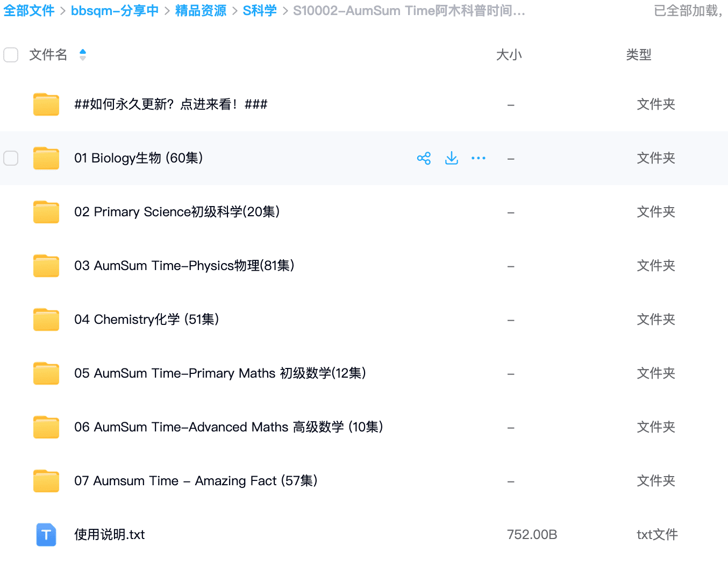
Task: Check the select-all checkbox in header
Action: (x=11, y=55)
